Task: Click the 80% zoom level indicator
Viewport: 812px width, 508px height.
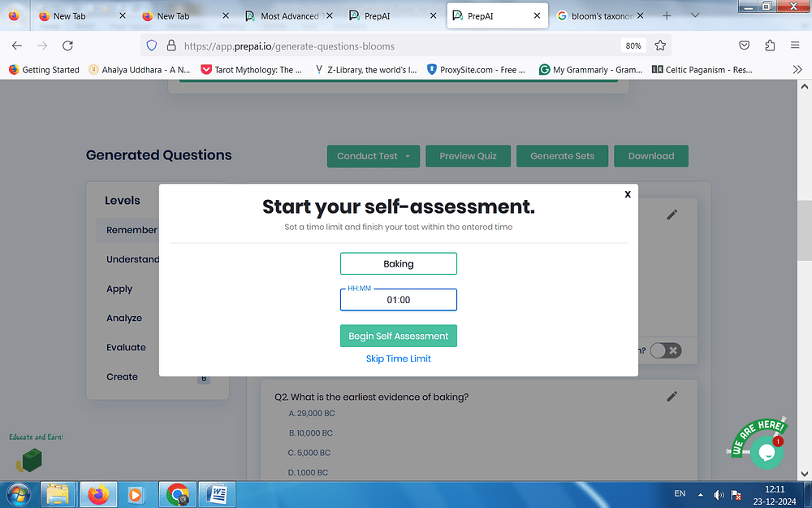Action: tap(633, 46)
